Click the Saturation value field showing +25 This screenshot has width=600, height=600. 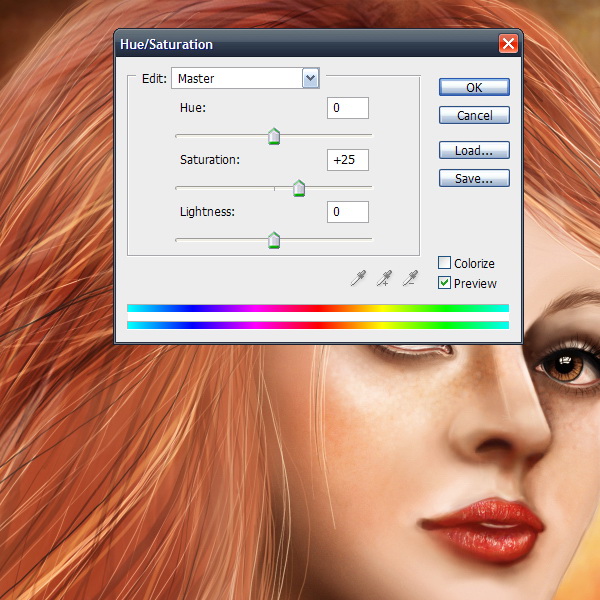click(x=348, y=160)
